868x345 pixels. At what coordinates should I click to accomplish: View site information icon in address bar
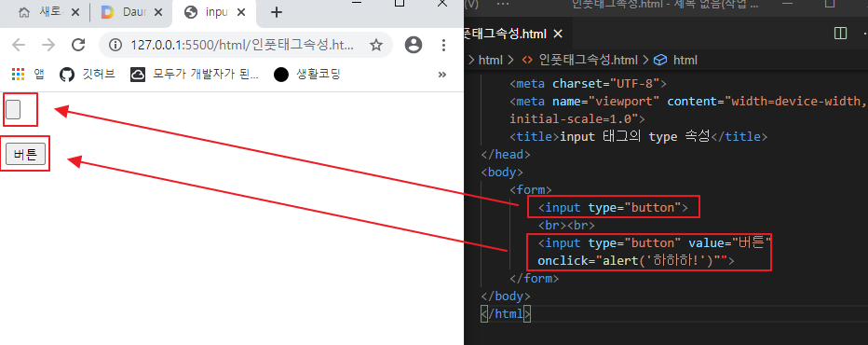point(115,45)
